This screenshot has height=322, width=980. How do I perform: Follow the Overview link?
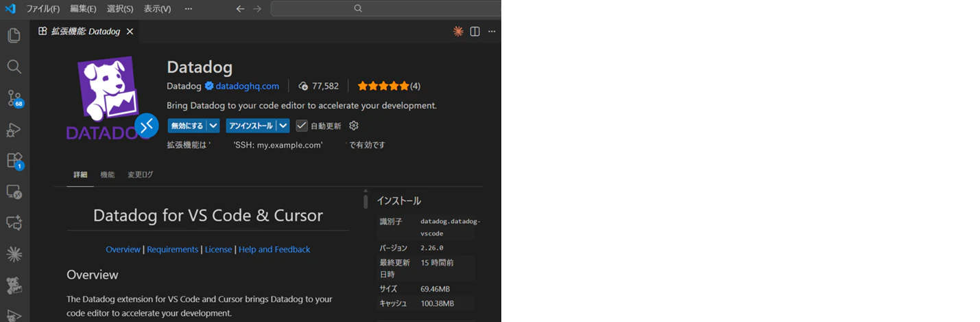click(x=123, y=249)
